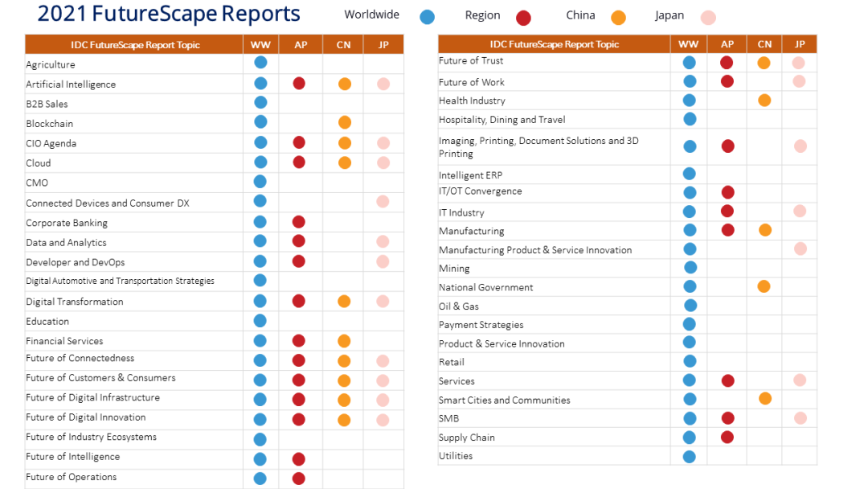Click the red Region legend dot
This screenshot has height=489, width=868.
tap(523, 18)
